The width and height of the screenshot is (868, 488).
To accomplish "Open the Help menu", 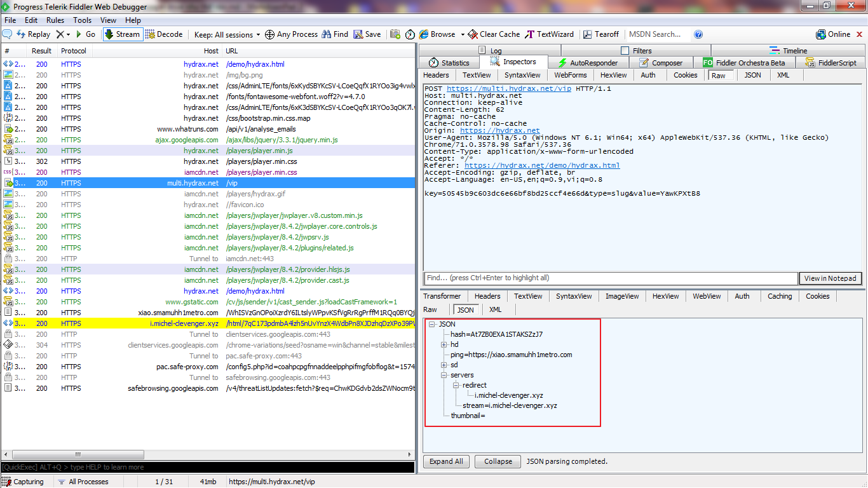I will click(133, 20).
